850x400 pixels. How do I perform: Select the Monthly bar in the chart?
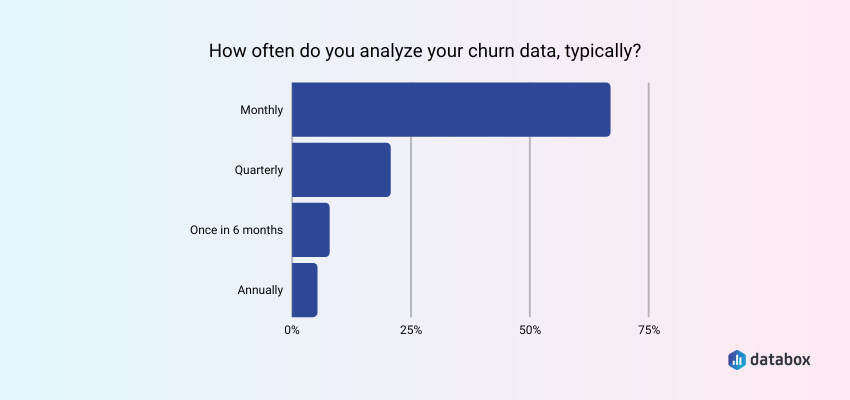click(450, 110)
